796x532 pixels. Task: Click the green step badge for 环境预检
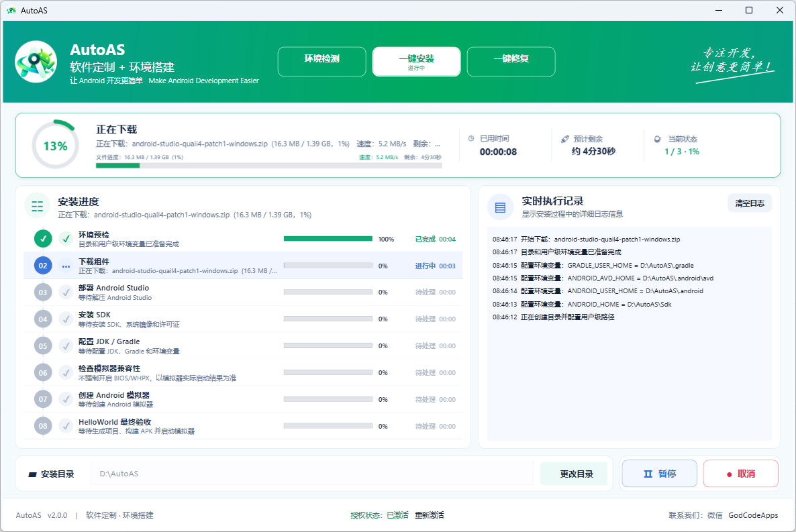click(x=43, y=239)
